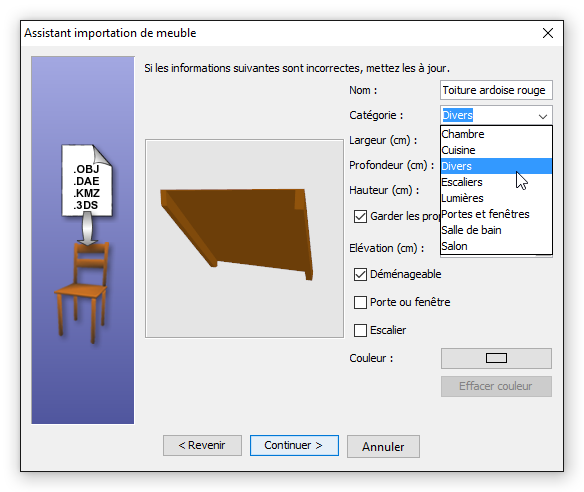Go back with the Revenir button

[202, 445]
